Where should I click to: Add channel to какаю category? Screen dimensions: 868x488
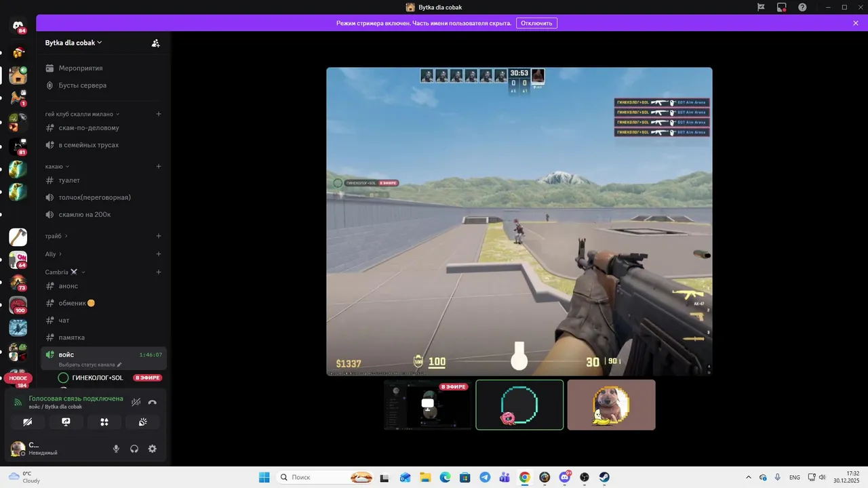point(159,166)
